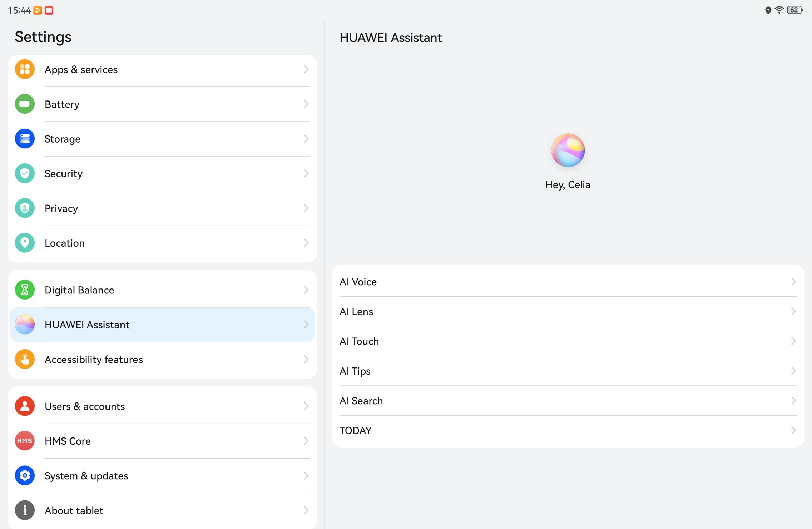
Task: Click the chevron on Battery row
Action: click(306, 104)
